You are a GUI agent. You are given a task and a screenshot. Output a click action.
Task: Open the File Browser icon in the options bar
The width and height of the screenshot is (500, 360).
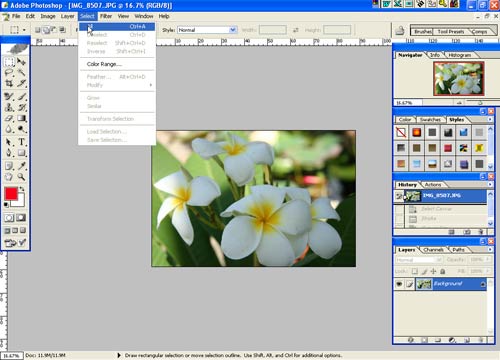[x=400, y=31]
